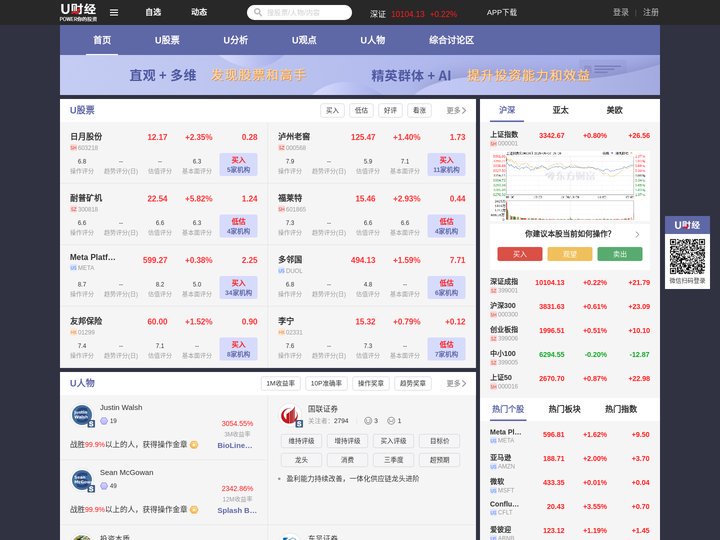The height and width of the screenshot is (540, 720).
Task: Switch to the 美欧 market tab
Action: 614,110
